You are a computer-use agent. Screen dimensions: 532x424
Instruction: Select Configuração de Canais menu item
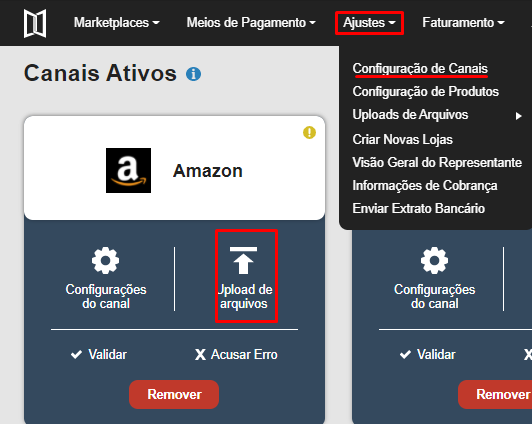coord(420,69)
